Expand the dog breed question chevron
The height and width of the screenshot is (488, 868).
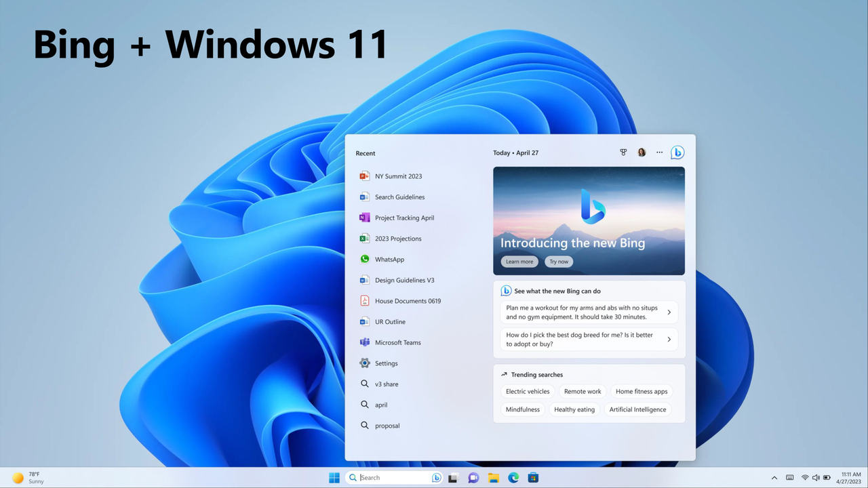coord(669,339)
